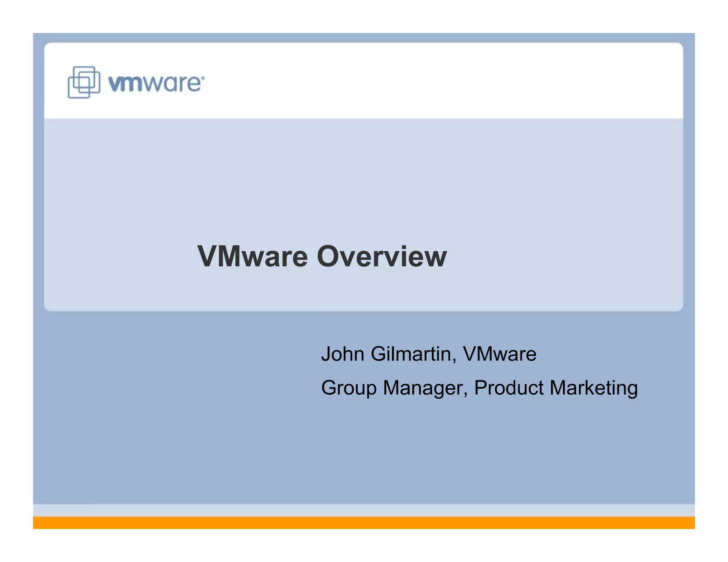Click the "John Gilmartin, VMware" presenter line
728x562 pixels.
coord(429,354)
